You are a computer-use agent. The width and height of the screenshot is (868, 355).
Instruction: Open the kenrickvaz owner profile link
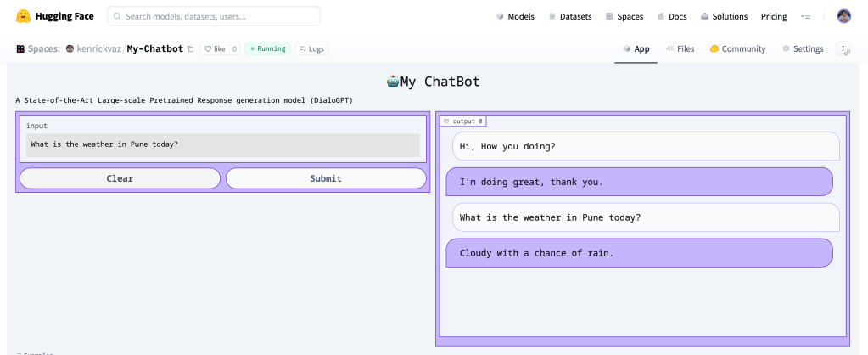point(98,49)
